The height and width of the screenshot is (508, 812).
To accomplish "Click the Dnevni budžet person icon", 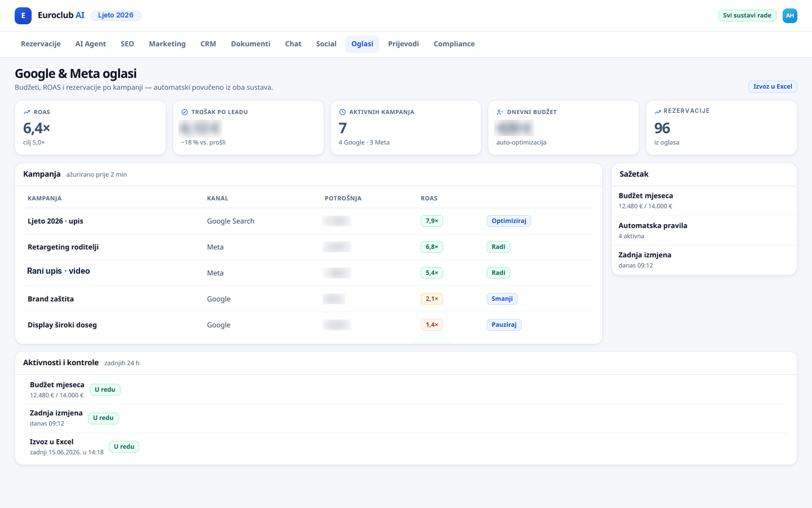I will pyautogui.click(x=500, y=112).
